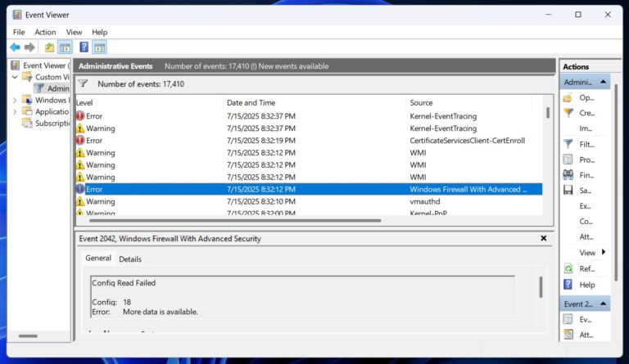Switch to the Details tab
This screenshot has height=364, width=629.
click(x=130, y=259)
